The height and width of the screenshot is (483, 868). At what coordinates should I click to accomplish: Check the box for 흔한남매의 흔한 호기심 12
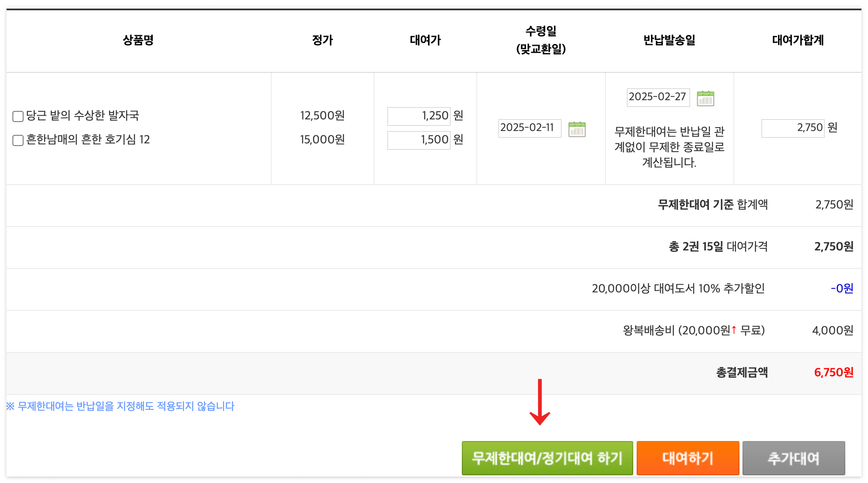click(17, 140)
